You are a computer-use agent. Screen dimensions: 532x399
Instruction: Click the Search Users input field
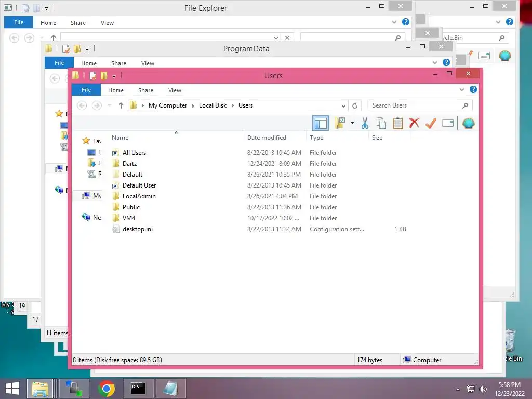[x=420, y=105]
